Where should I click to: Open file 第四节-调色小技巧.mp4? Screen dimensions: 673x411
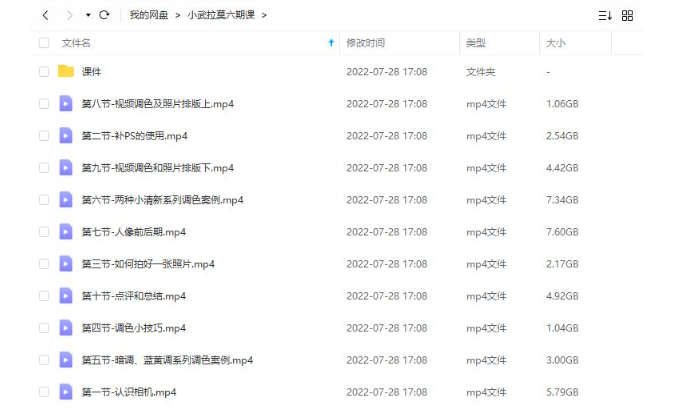pos(134,328)
